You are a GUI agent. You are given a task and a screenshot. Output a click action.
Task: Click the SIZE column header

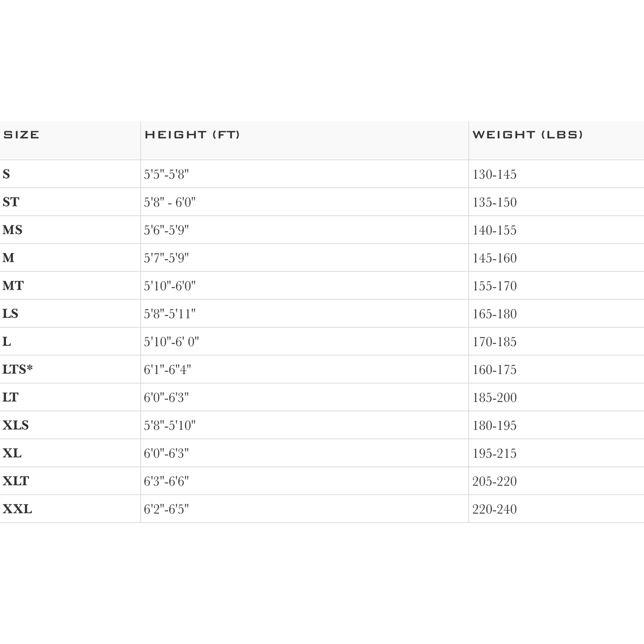click(x=22, y=135)
